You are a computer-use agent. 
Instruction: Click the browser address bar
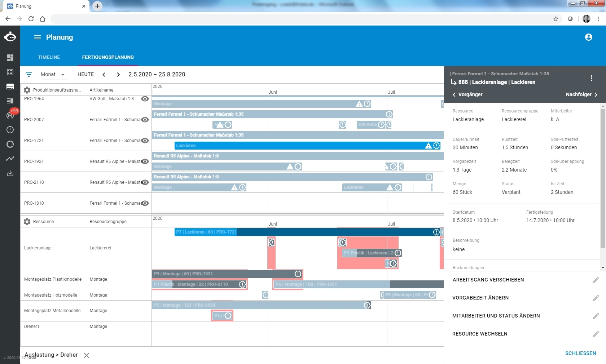pyautogui.click(x=303, y=19)
